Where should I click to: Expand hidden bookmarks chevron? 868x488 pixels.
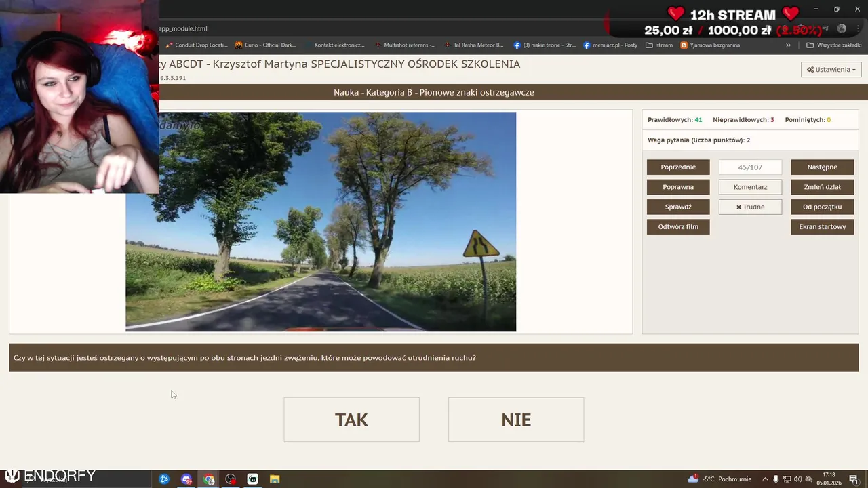[x=788, y=45]
